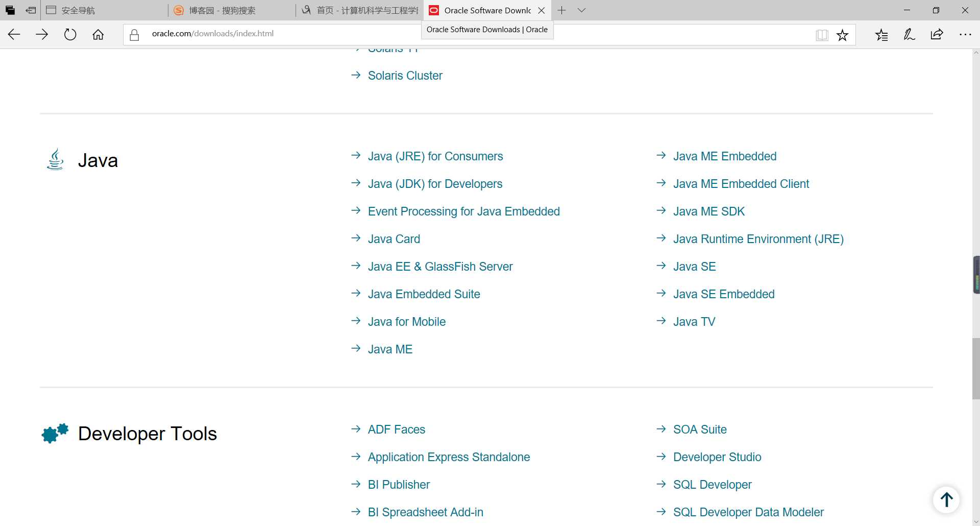980x526 pixels.
Task: Switch to the 博客园 - 搜狗搜索 tab
Action: [231, 10]
